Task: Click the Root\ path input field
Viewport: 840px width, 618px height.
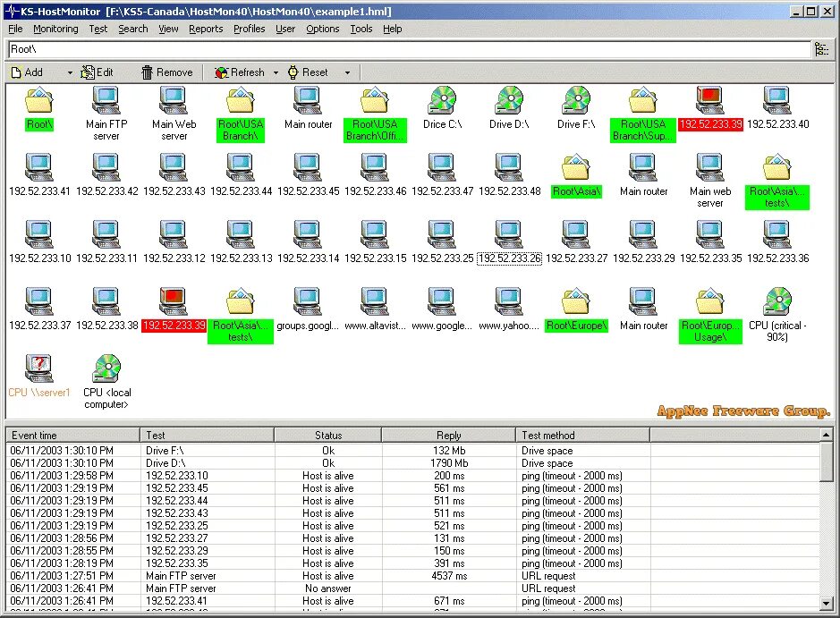Action: (410, 49)
